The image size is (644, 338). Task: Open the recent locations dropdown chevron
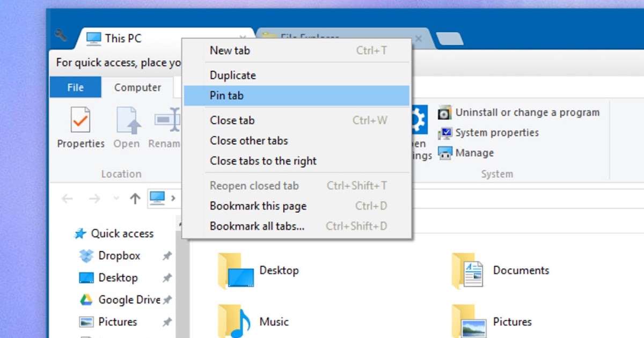(x=115, y=199)
